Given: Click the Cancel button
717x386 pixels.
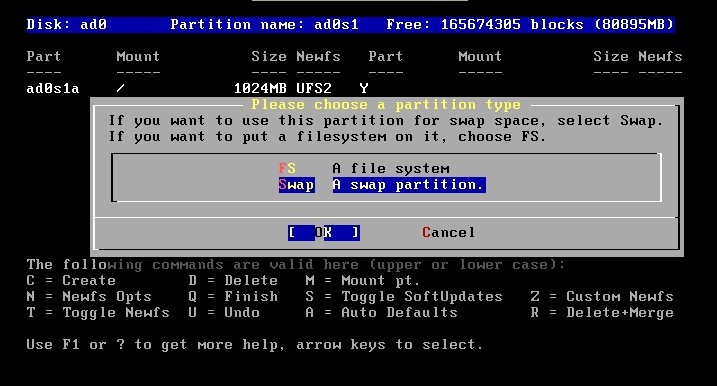Looking at the screenshot, I should click(x=449, y=232).
